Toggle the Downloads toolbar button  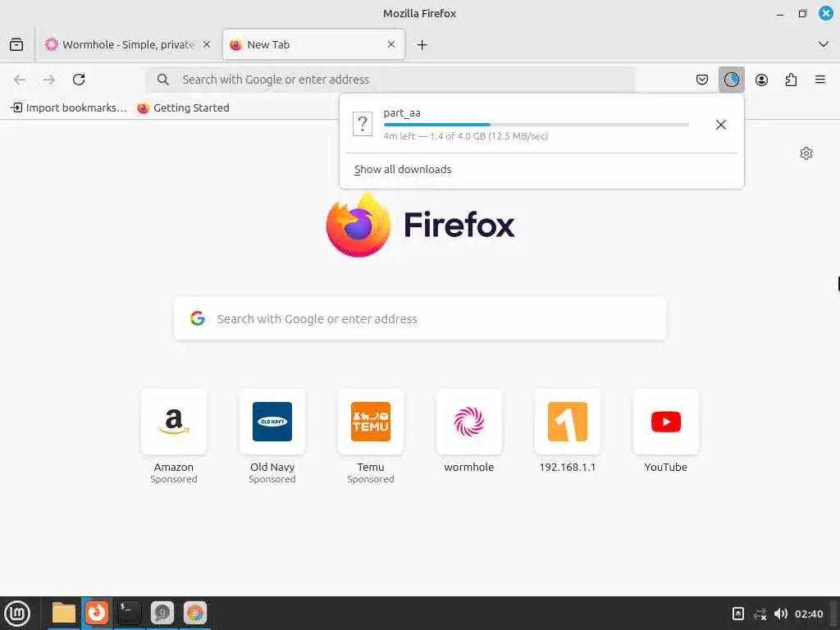[x=731, y=80]
